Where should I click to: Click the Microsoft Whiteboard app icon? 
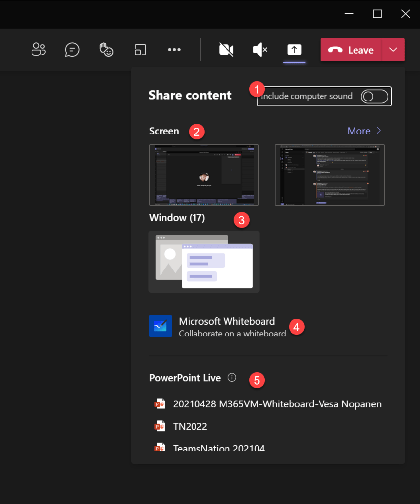161,326
